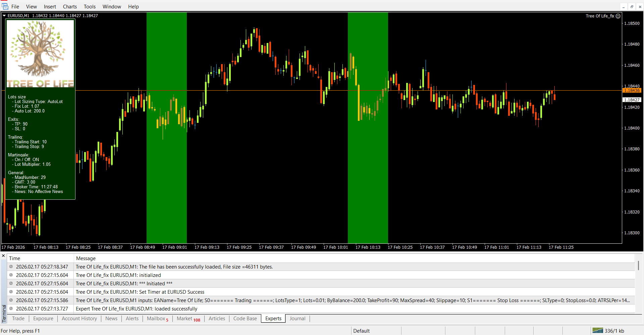Image resolution: width=644 pixels, height=335 pixels.
Task: Click the MetaTrader chart icon beside File
Action: (x=5, y=6)
